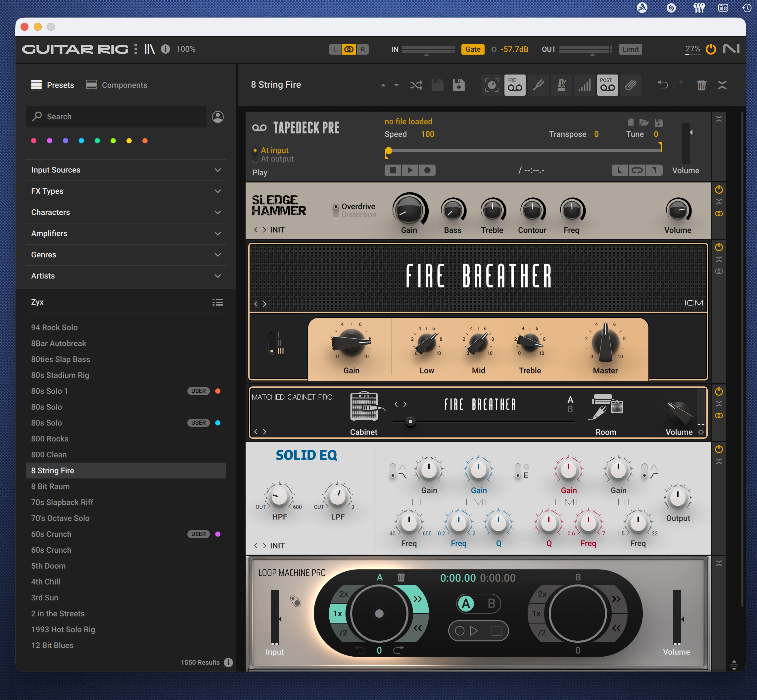Undo the last rack change
The width and height of the screenshot is (757, 700).
tap(662, 85)
